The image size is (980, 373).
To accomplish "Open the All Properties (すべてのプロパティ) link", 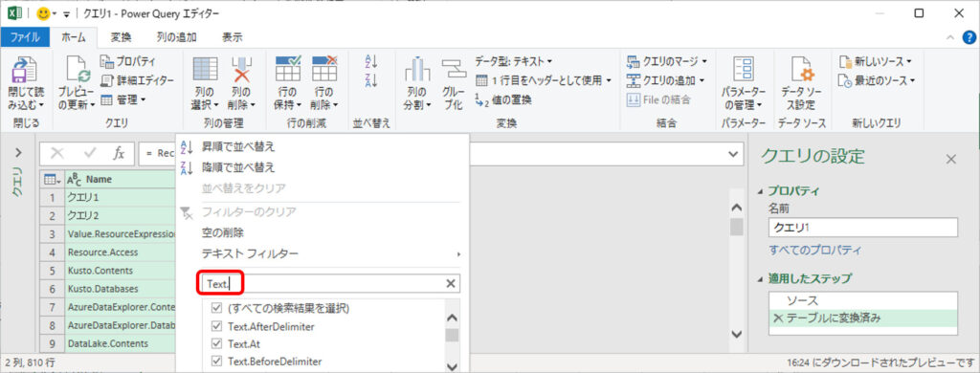I will point(814,251).
